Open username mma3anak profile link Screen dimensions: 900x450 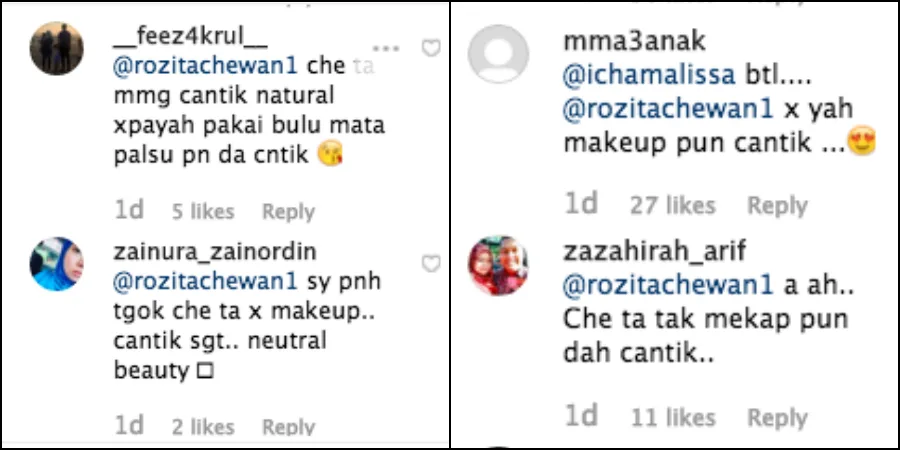[634, 42]
